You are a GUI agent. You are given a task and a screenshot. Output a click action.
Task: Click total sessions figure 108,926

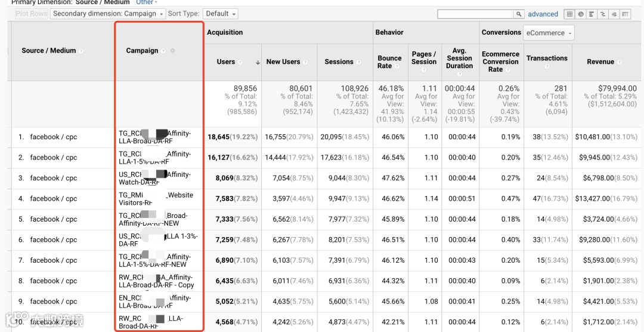point(354,88)
